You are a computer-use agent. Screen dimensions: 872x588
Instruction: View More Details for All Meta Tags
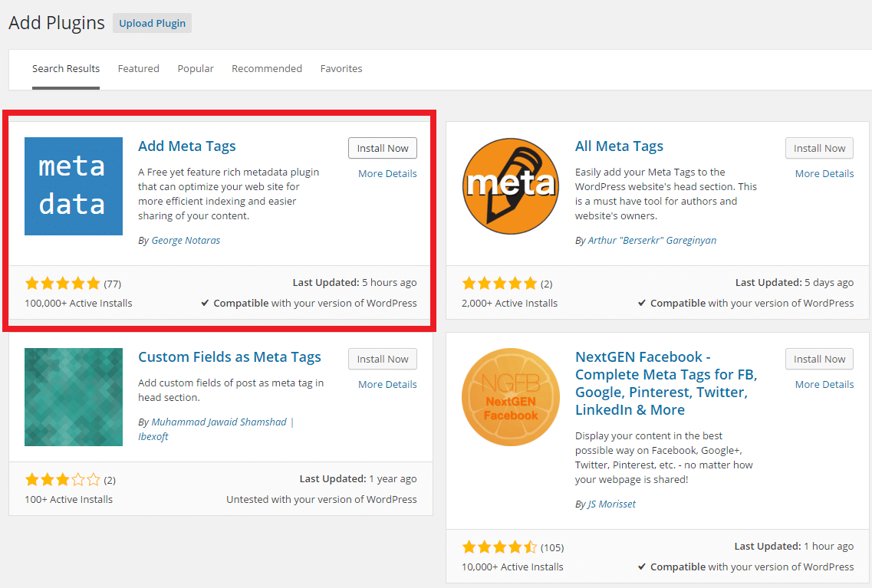(824, 173)
